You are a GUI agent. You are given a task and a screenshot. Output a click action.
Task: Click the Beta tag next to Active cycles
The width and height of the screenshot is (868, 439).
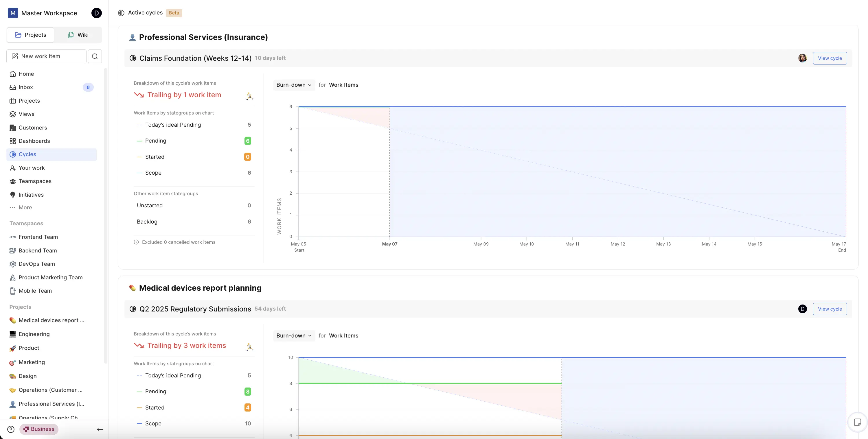174,13
